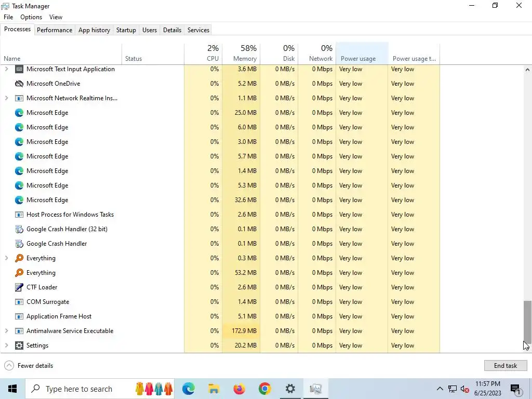Click the network tray icon
Image resolution: width=532 pixels, height=399 pixels.
pyautogui.click(x=453, y=389)
